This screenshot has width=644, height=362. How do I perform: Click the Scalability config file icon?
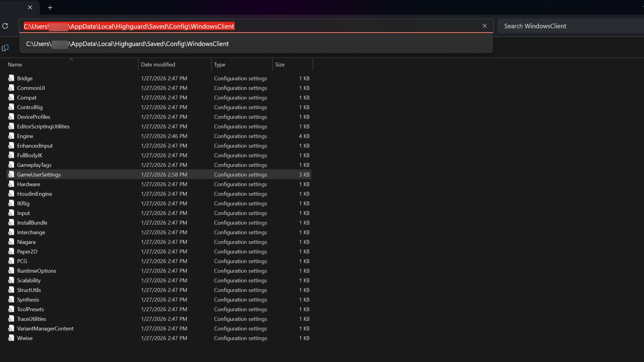(x=11, y=280)
